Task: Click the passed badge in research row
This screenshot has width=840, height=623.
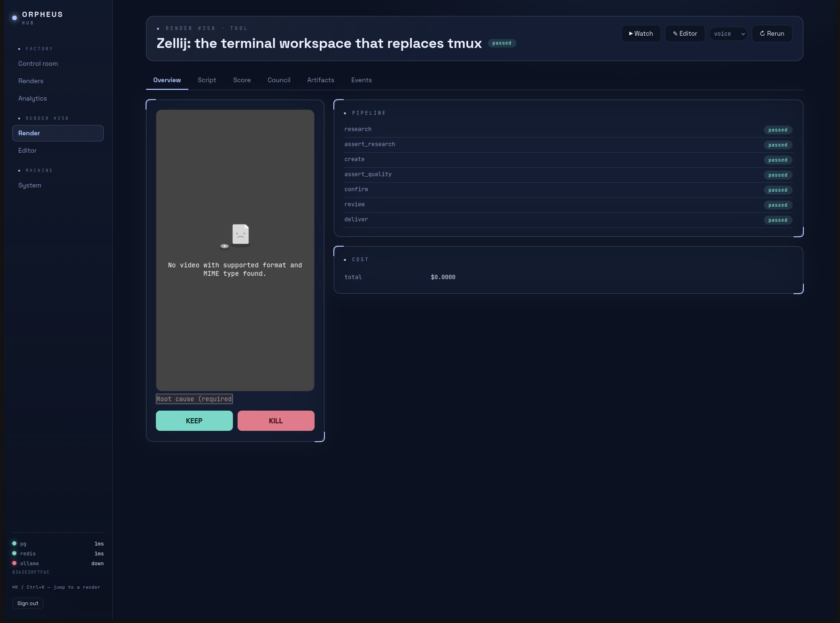Action: (x=778, y=130)
